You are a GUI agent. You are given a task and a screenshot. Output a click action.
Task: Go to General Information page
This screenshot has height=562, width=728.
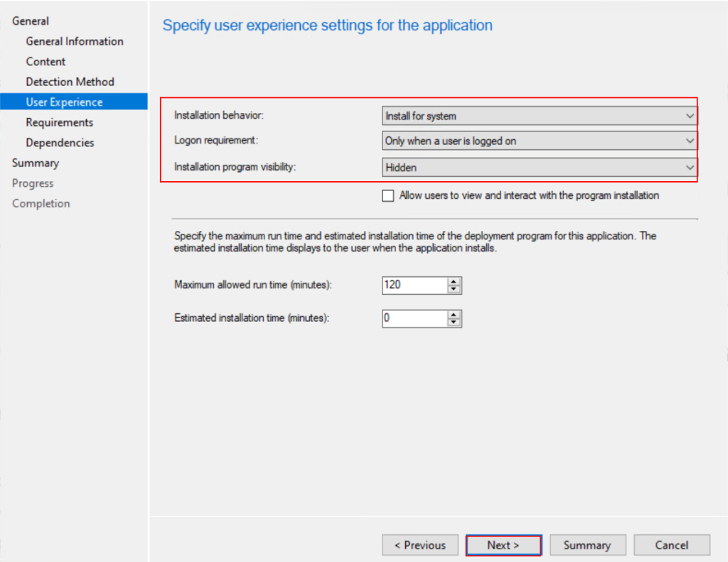click(75, 41)
